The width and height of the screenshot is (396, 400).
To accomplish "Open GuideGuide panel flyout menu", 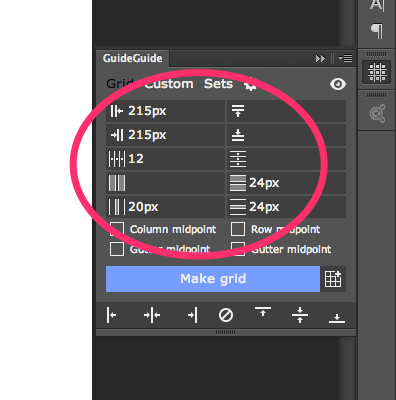I will tap(345, 58).
